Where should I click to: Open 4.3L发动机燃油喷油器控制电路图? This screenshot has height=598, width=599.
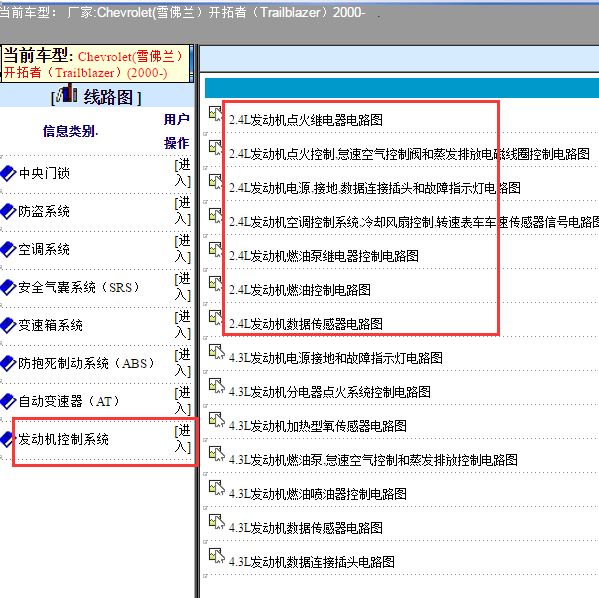click(318, 494)
